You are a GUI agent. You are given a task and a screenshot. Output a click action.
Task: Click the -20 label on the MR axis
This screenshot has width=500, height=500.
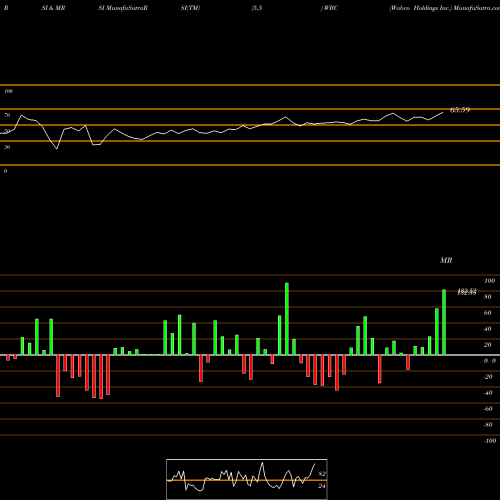(488, 377)
